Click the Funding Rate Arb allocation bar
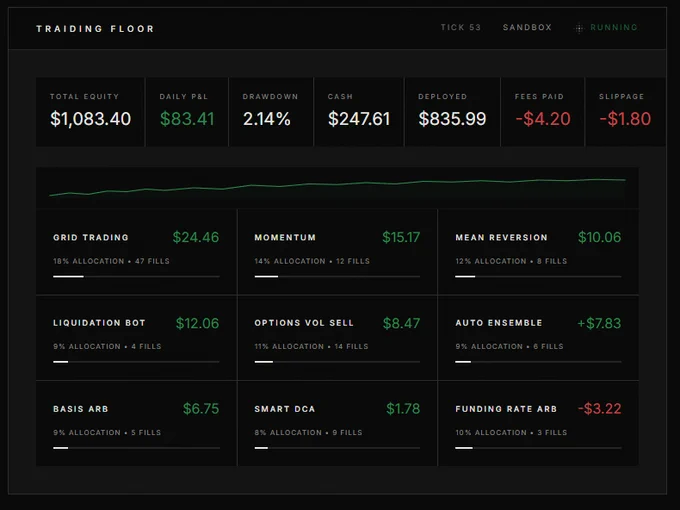Viewport: 680px width, 510px height. click(x=538, y=448)
